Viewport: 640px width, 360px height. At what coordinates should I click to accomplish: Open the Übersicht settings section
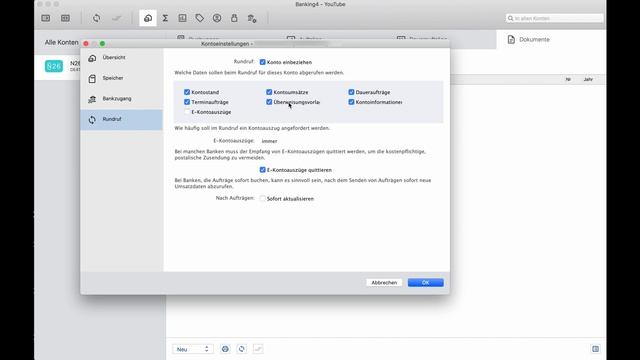[122, 58]
